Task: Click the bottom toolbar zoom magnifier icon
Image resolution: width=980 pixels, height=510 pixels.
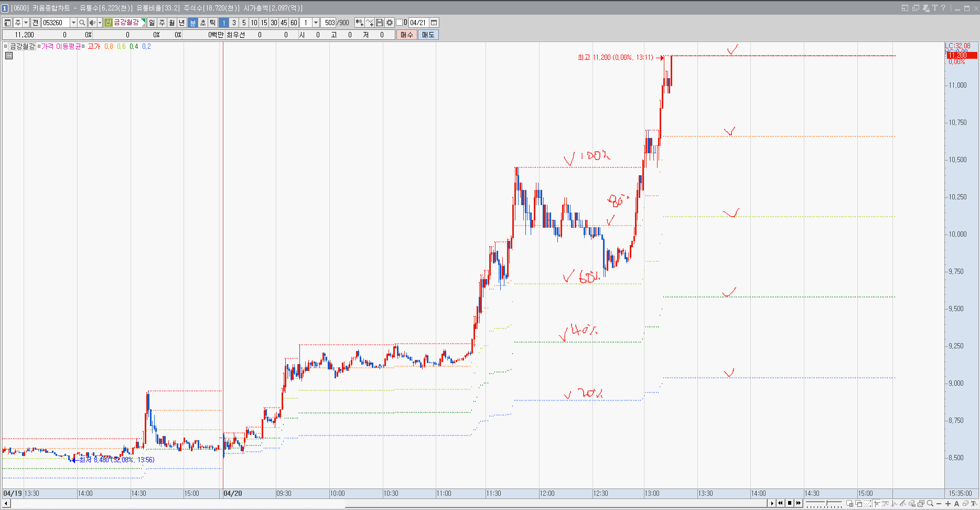Action: tap(930, 504)
